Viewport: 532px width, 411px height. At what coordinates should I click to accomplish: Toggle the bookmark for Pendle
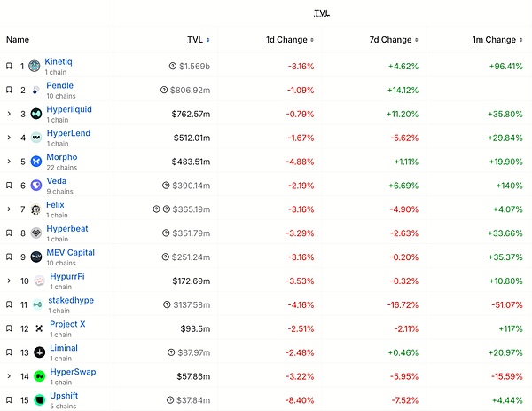(x=9, y=90)
